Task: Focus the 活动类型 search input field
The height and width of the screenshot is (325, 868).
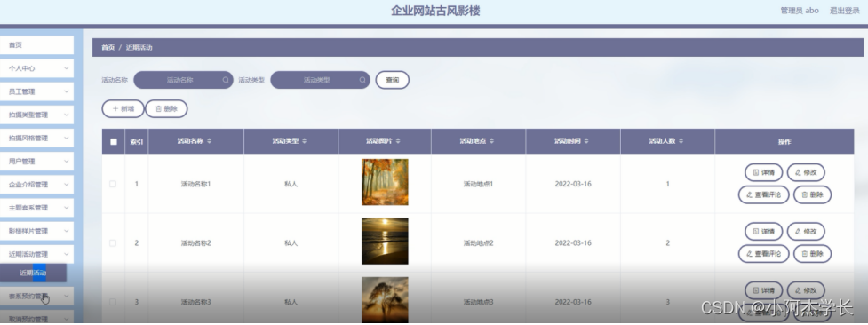Action: tap(320, 80)
